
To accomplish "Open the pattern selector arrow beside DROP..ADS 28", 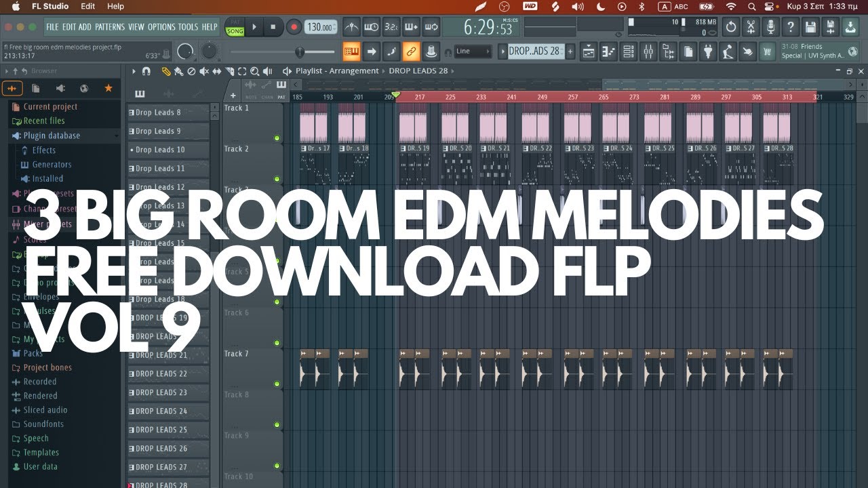I will click(x=502, y=51).
